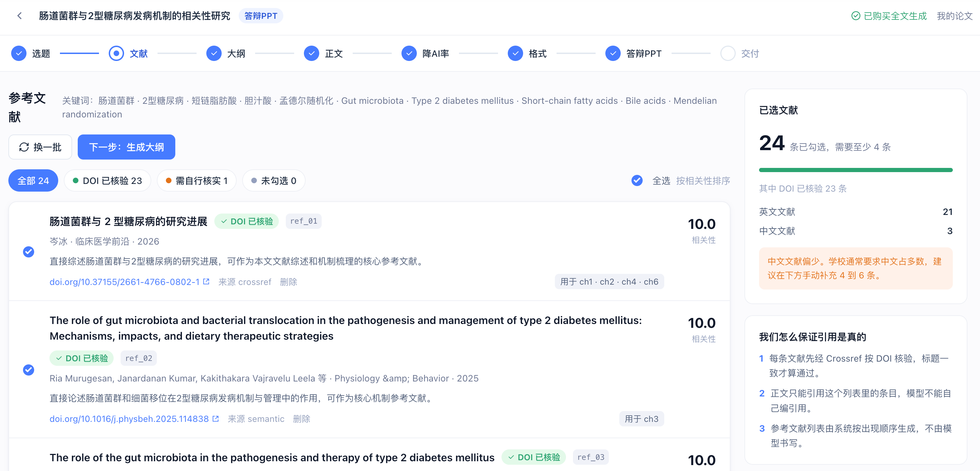Screen dimensions: 980x471
Task: Click 已购买全文生成 status text
Action: point(895,16)
